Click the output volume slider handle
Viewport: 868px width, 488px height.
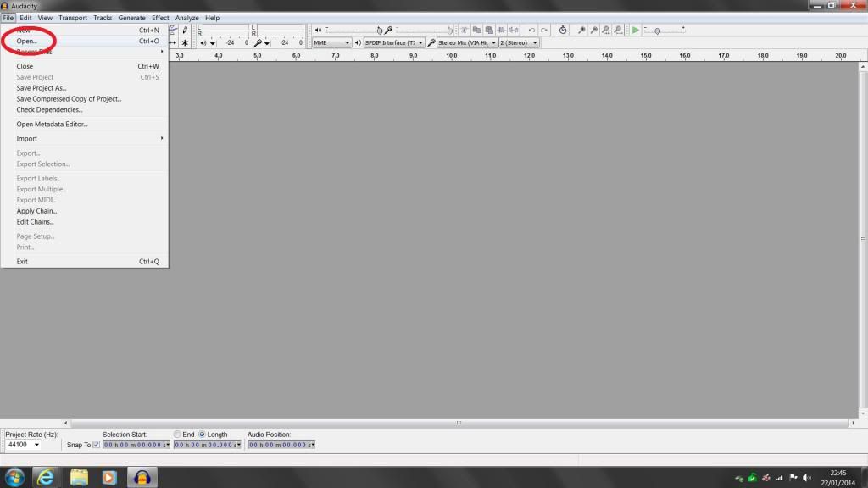[x=379, y=30]
